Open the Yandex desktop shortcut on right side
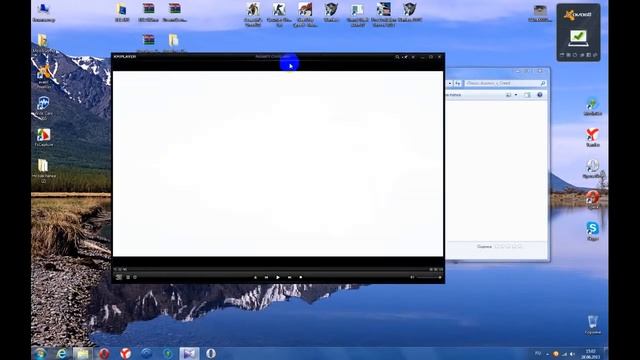Viewport: 640px width, 360px height. point(593,138)
